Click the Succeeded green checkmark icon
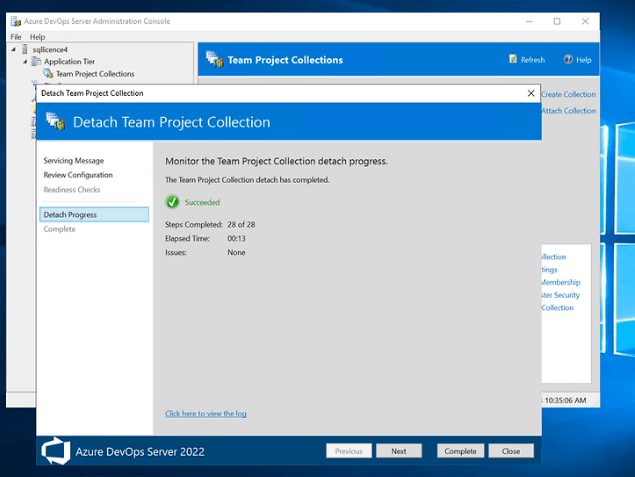 [x=173, y=202]
